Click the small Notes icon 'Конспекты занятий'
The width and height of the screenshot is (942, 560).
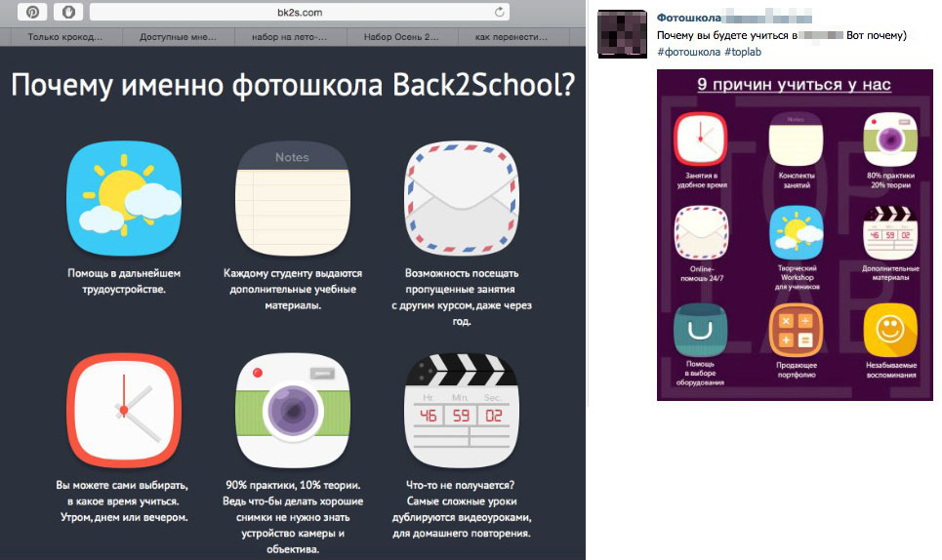coord(796,139)
